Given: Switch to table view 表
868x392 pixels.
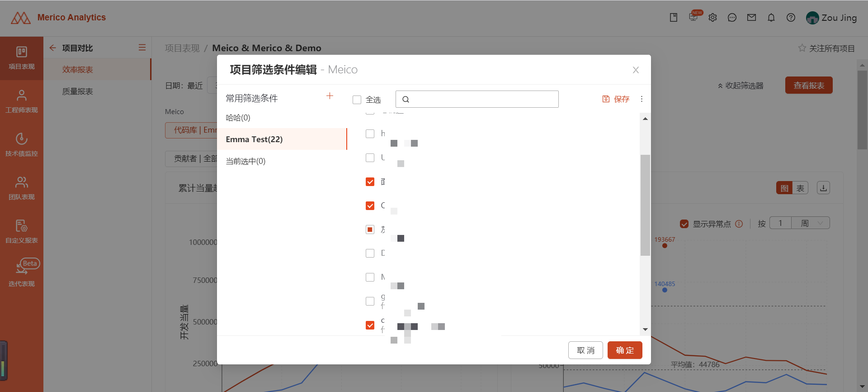Looking at the screenshot, I should pyautogui.click(x=800, y=188).
